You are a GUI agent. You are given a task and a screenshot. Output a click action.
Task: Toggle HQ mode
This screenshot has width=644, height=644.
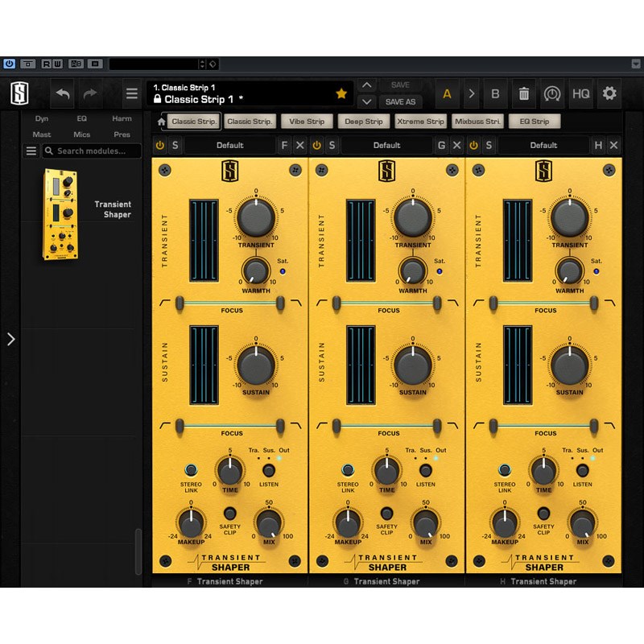coord(580,94)
